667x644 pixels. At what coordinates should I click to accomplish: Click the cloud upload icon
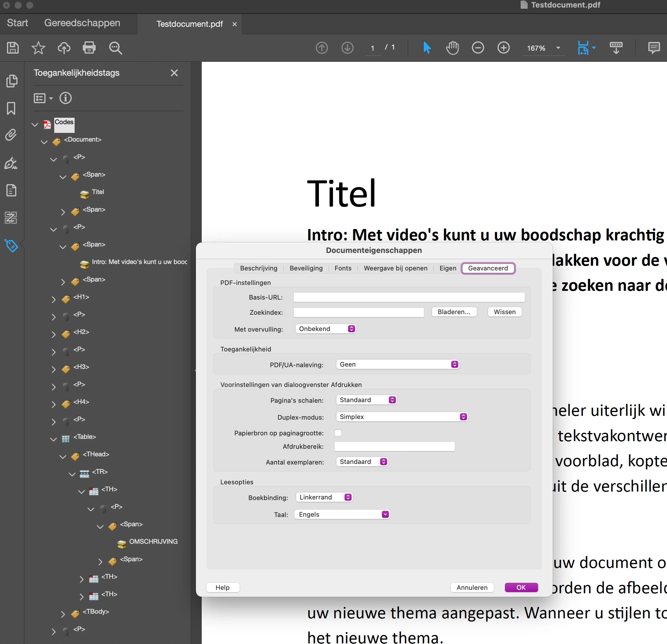click(x=64, y=48)
